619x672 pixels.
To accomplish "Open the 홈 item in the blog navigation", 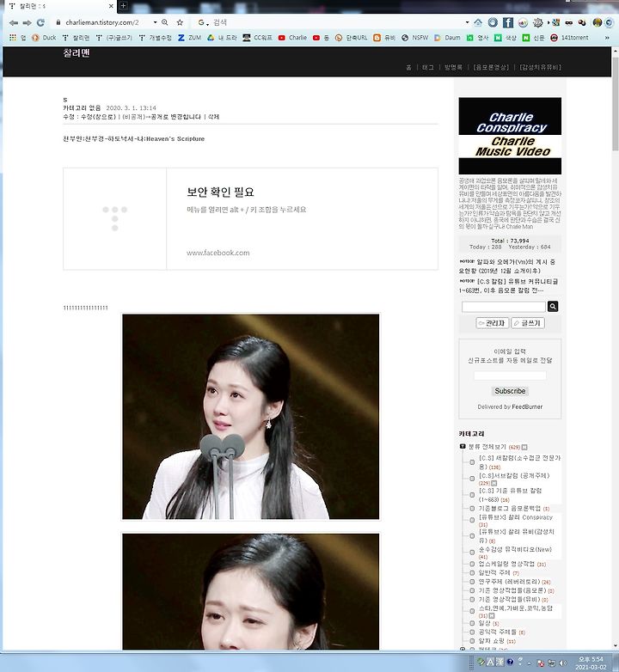I will point(408,67).
